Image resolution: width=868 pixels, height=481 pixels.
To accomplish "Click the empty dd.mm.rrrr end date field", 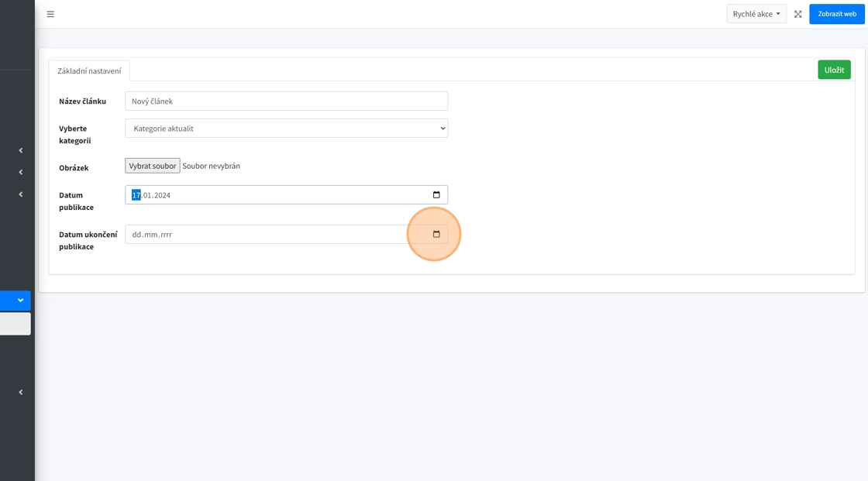I will click(x=263, y=235).
